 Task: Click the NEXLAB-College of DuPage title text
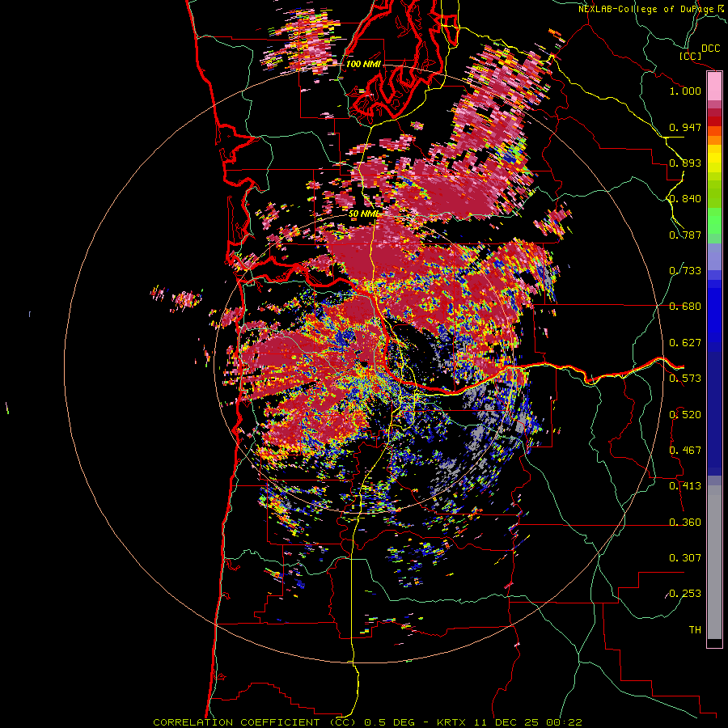point(648,9)
